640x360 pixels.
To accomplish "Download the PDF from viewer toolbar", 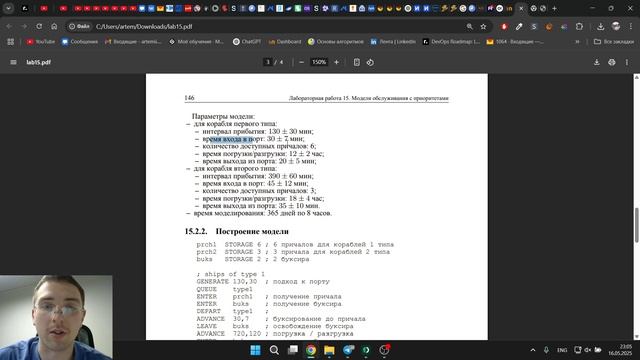I will [596, 62].
